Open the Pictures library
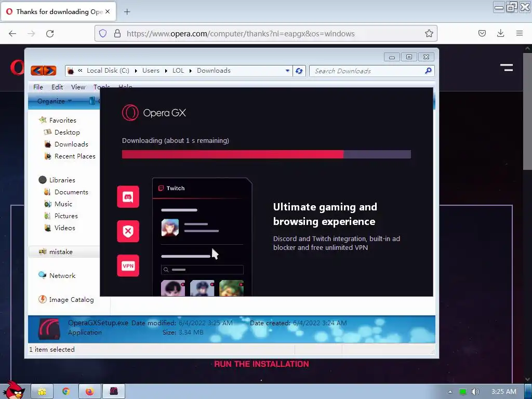Screen dimensions: 532x399 pos(66,216)
